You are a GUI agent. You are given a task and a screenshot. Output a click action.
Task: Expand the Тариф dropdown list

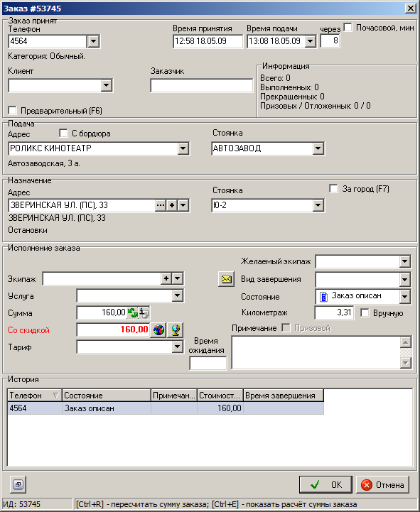177,347
